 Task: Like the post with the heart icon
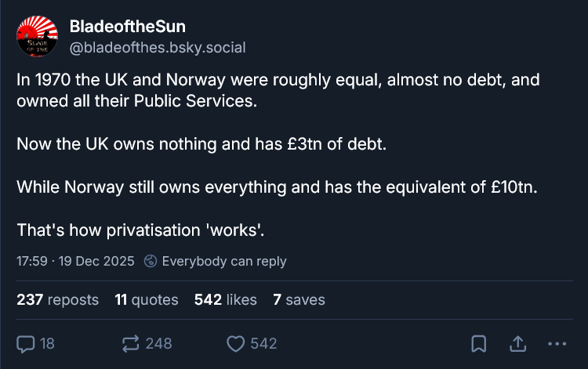(x=235, y=343)
